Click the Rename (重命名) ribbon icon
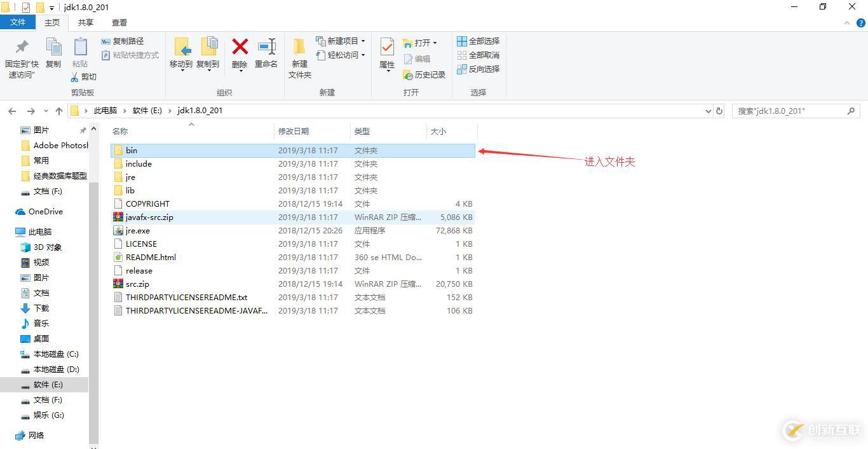This screenshot has width=868, height=449. pyautogui.click(x=266, y=47)
